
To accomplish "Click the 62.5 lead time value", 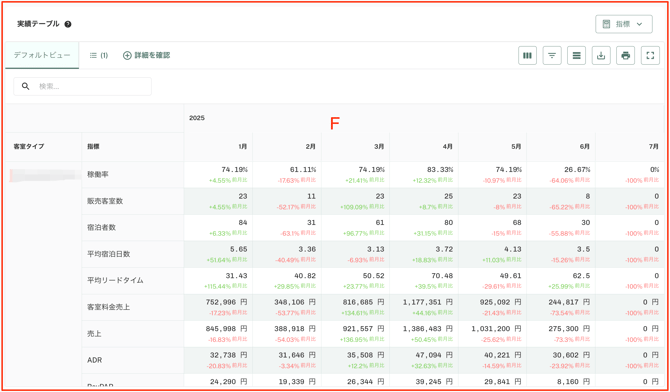I will coord(581,276).
